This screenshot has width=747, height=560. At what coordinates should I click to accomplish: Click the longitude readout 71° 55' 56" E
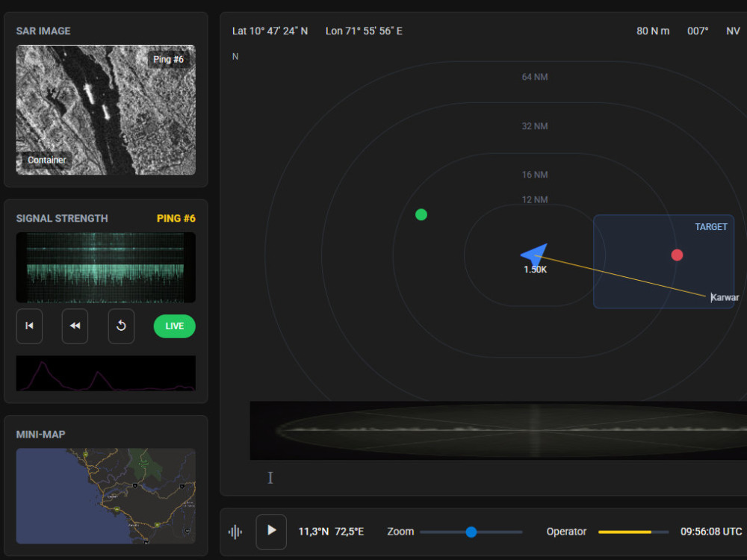[x=364, y=31]
